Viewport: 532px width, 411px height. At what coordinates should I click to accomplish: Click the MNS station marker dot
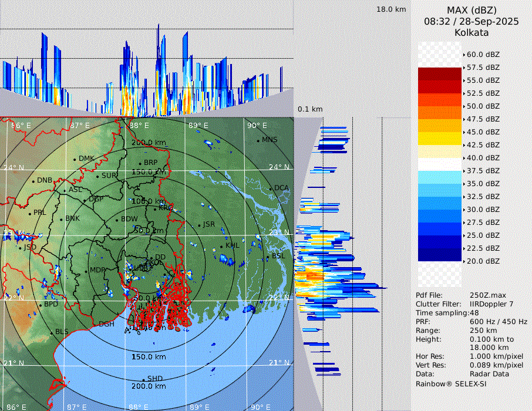258,140
